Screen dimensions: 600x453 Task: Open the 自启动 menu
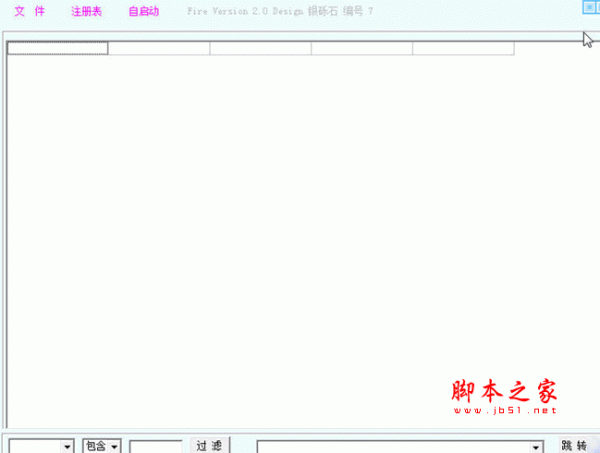click(144, 11)
